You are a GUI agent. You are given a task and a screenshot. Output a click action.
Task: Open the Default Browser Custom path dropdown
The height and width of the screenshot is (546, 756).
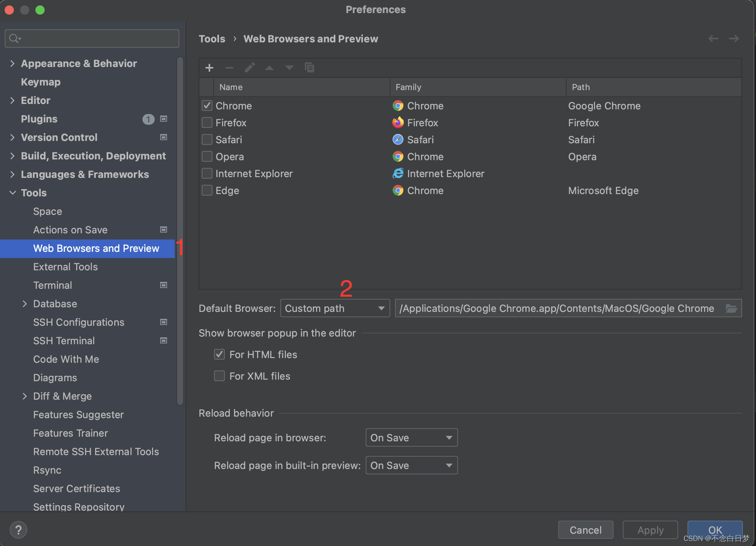(x=335, y=308)
